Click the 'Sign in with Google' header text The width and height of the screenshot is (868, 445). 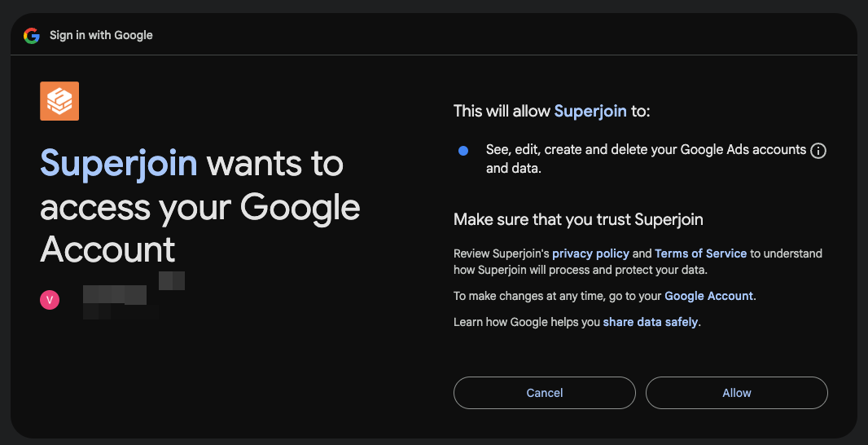(x=101, y=36)
